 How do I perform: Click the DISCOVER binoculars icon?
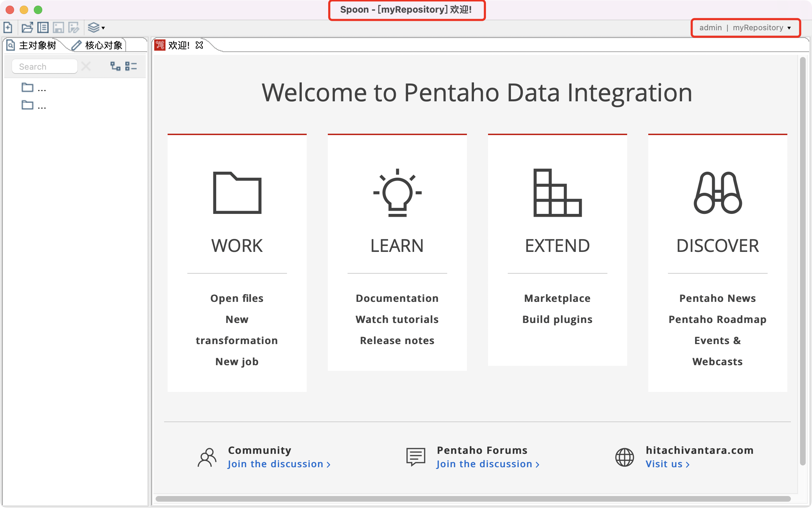(718, 193)
